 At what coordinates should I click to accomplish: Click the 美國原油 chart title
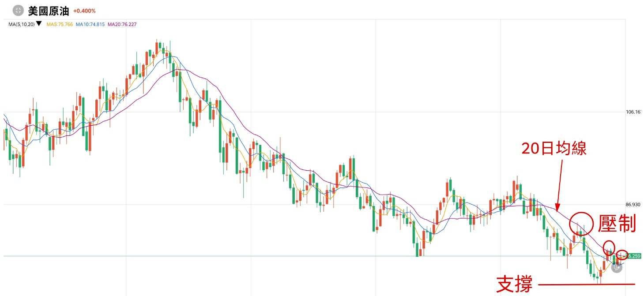49,11
